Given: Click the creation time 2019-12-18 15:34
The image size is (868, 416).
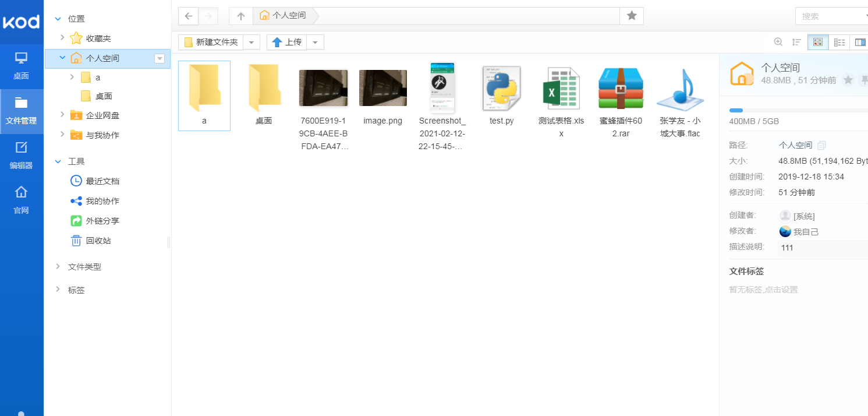Looking at the screenshot, I should click(811, 177).
